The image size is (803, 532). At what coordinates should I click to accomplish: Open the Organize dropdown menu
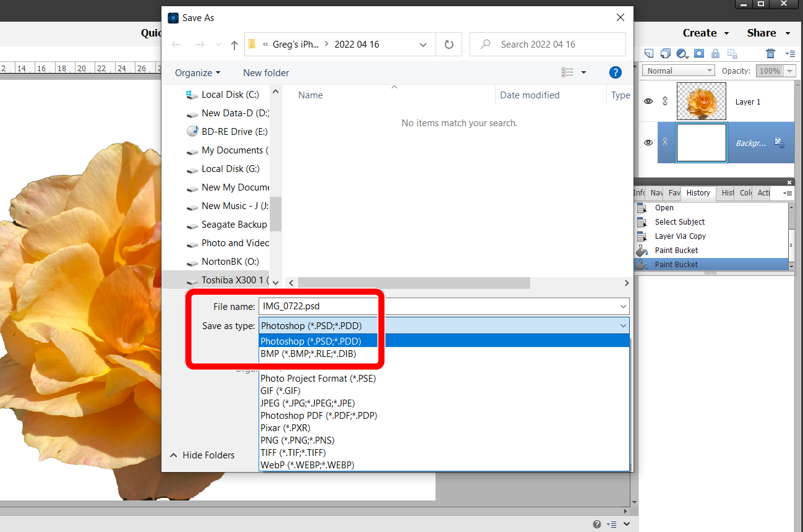196,72
